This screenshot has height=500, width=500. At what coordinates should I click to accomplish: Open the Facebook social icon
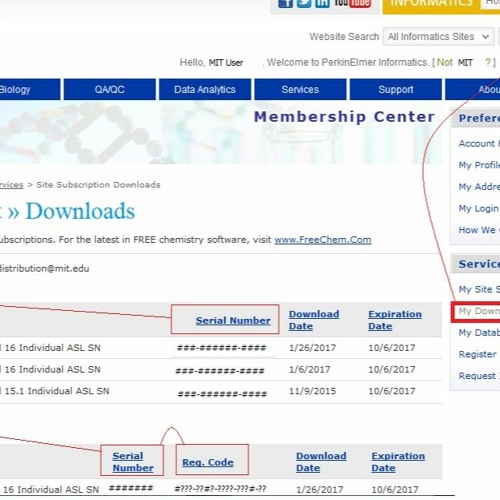click(x=285, y=3)
